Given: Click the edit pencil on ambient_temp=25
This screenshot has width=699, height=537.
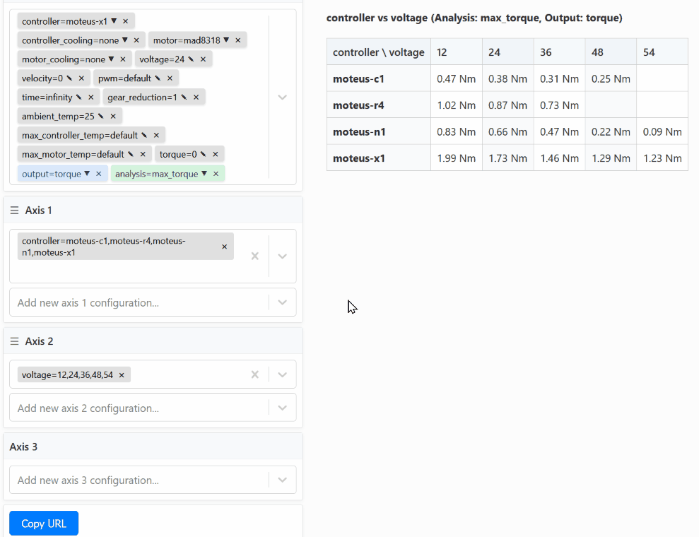Looking at the screenshot, I should (x=100, y=116).
